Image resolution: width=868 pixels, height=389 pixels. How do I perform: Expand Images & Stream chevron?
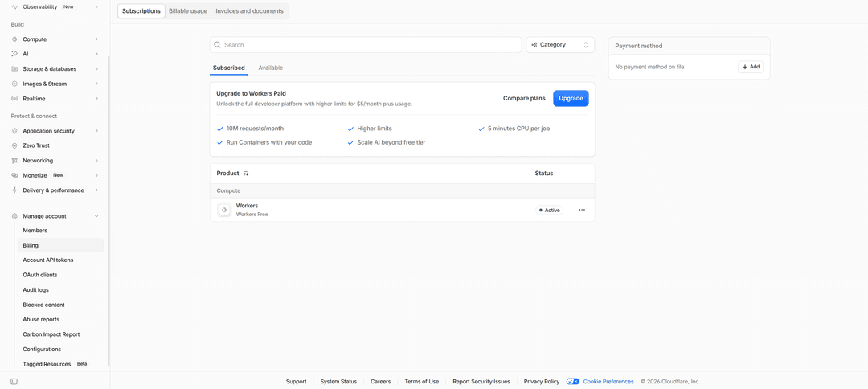96,84
